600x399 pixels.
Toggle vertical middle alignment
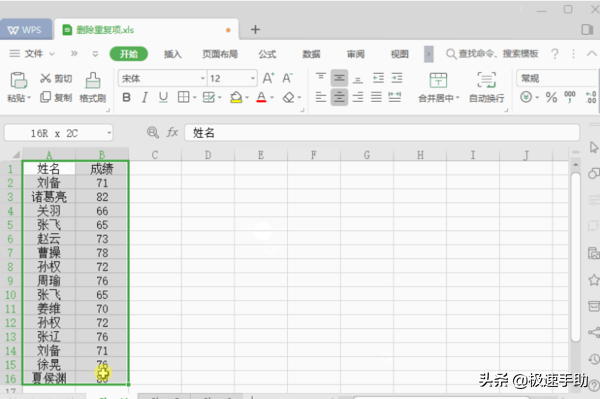[x=339, y=78]
